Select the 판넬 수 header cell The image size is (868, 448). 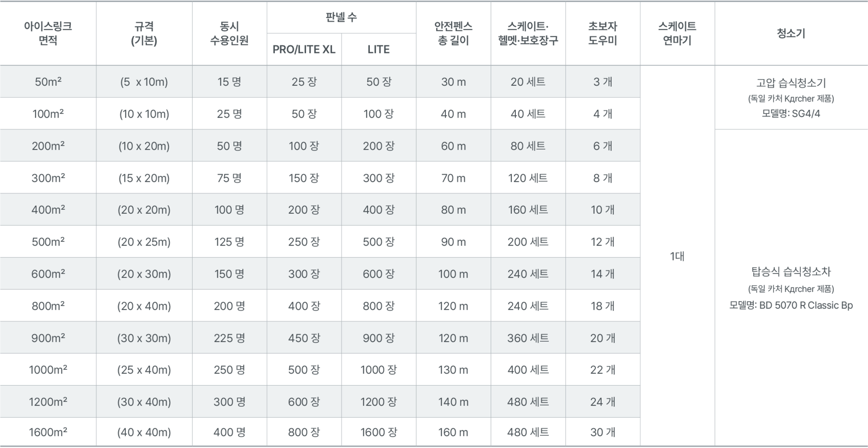341,17
